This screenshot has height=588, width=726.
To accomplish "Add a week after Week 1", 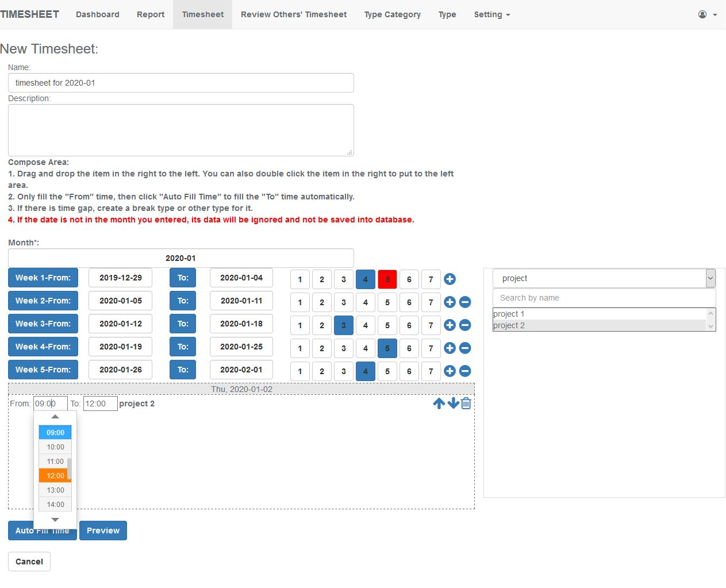I will point(450,279).
